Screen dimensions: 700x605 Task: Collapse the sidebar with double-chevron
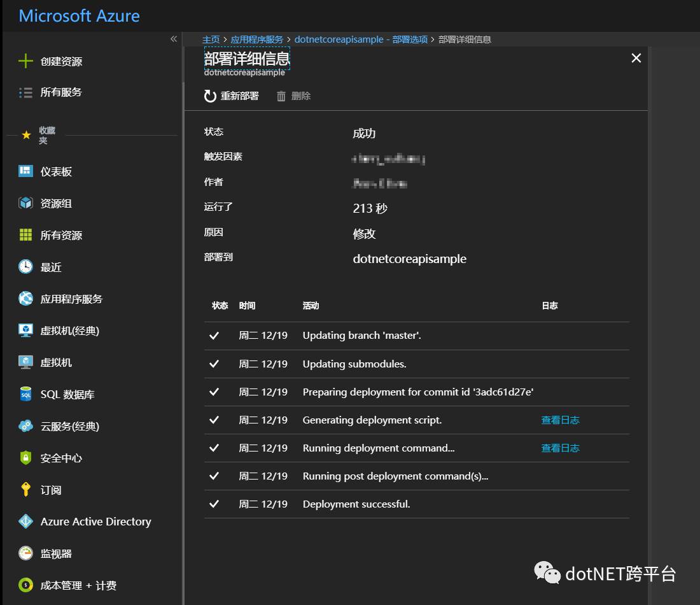(174, 39)
